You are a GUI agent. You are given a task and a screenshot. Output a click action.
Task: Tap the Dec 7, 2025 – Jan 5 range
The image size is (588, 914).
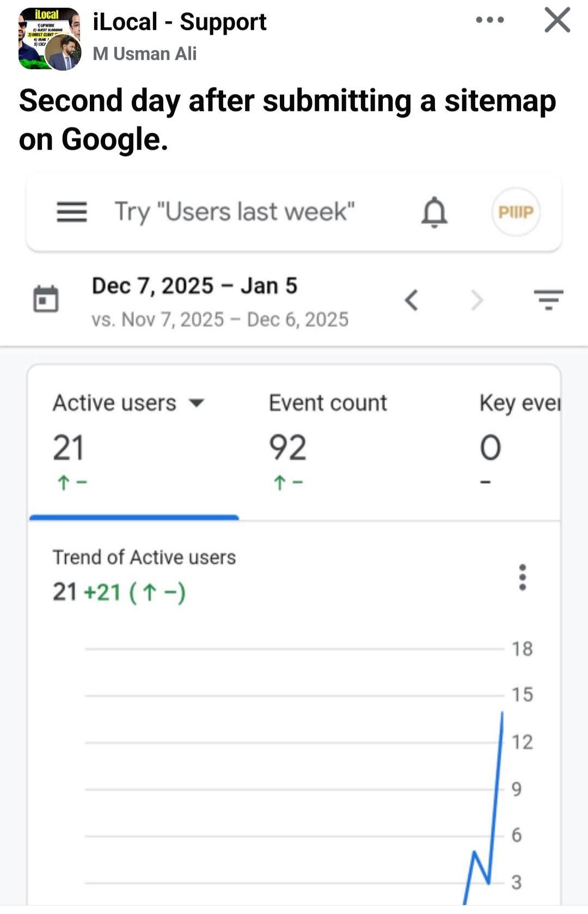coord(194,286)
